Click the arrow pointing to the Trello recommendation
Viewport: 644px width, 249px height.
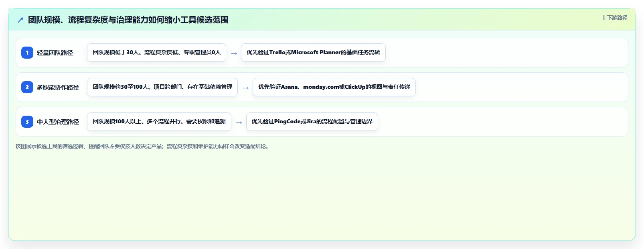click(234, 53)
